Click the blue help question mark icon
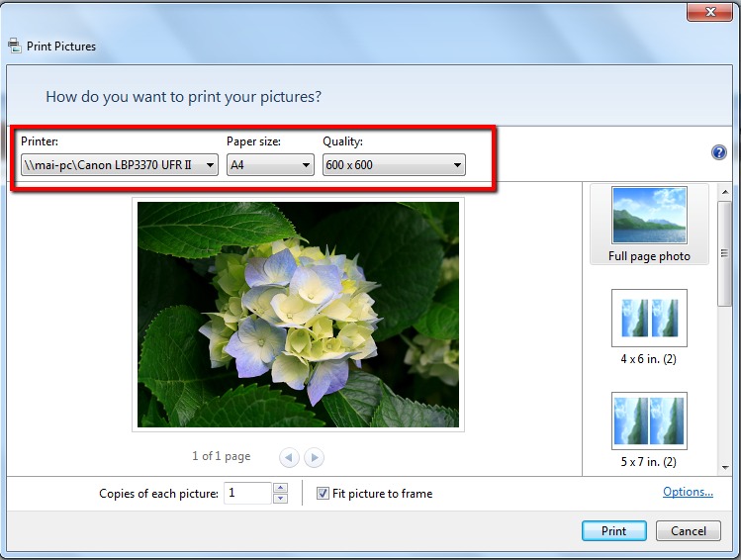 click(719, 152)
